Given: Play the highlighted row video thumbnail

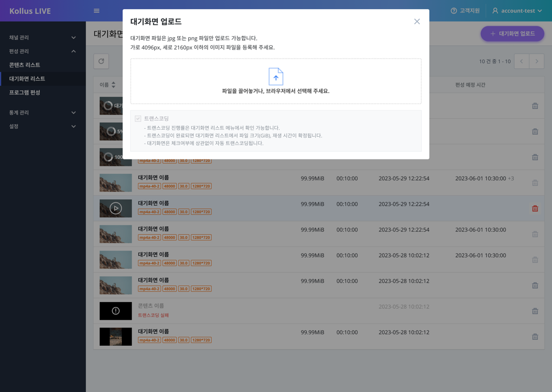Looking at the screenshot, I should (x=115, y=208).
